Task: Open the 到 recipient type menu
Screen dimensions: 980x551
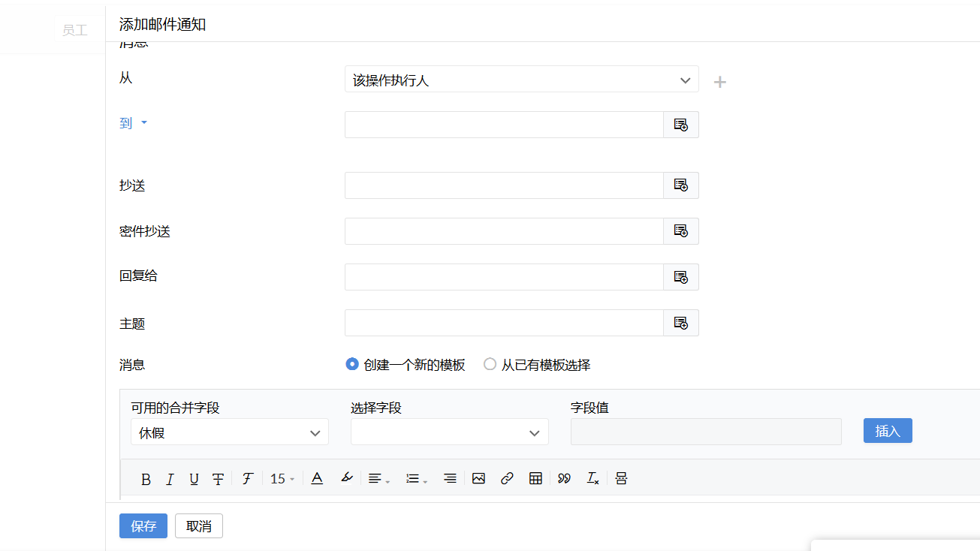Action: [x=133, y=123]
